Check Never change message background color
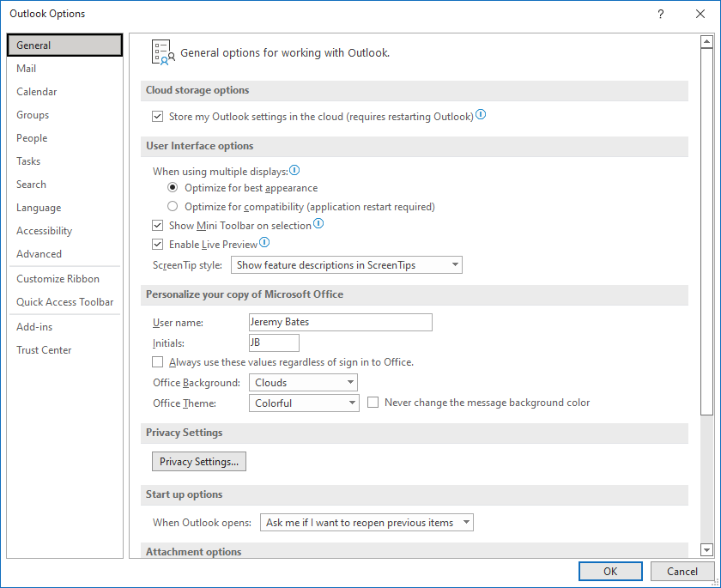Image resolution: width=721 pixels, height=588 pixels. [x=373, y=403]
